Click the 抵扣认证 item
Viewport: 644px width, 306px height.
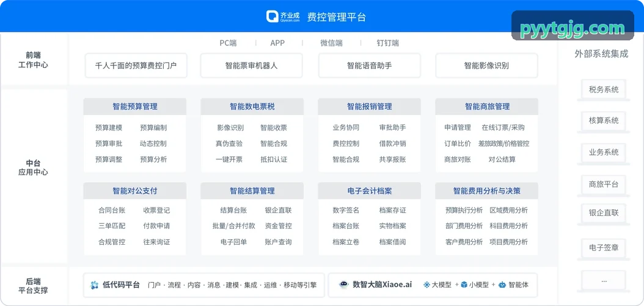click(x=274, y=159)
